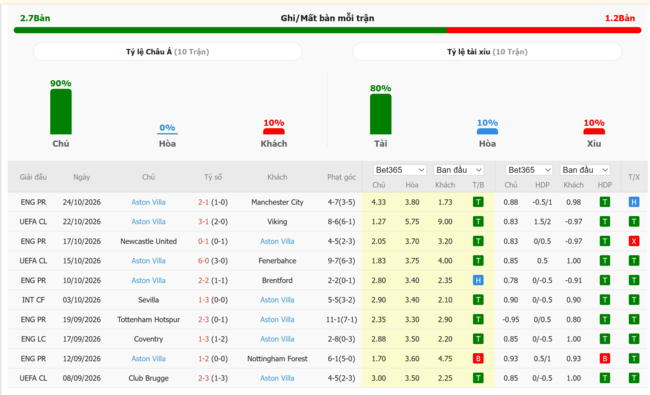The height and width of the screenshot is (395, 650).
Task: Click the red B badge in Nottingham Forest row's HDP column
Action: click(605, 358)
